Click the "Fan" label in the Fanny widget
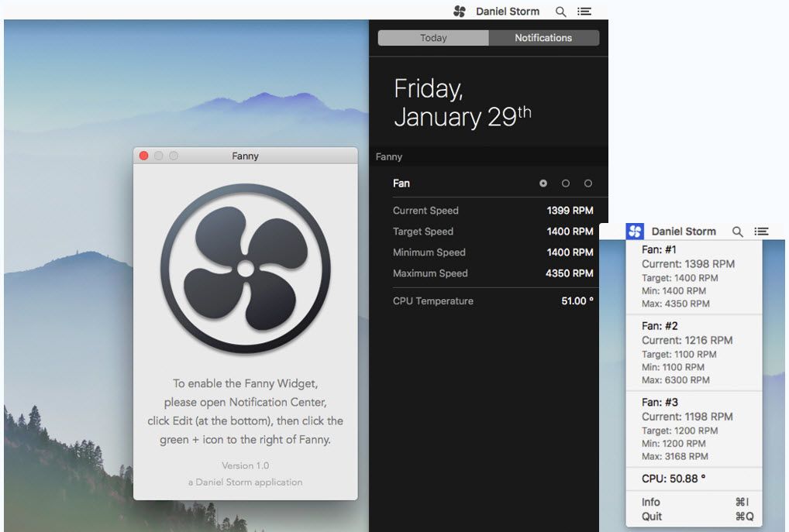This screenshot has height=532, width=789. 401,184
